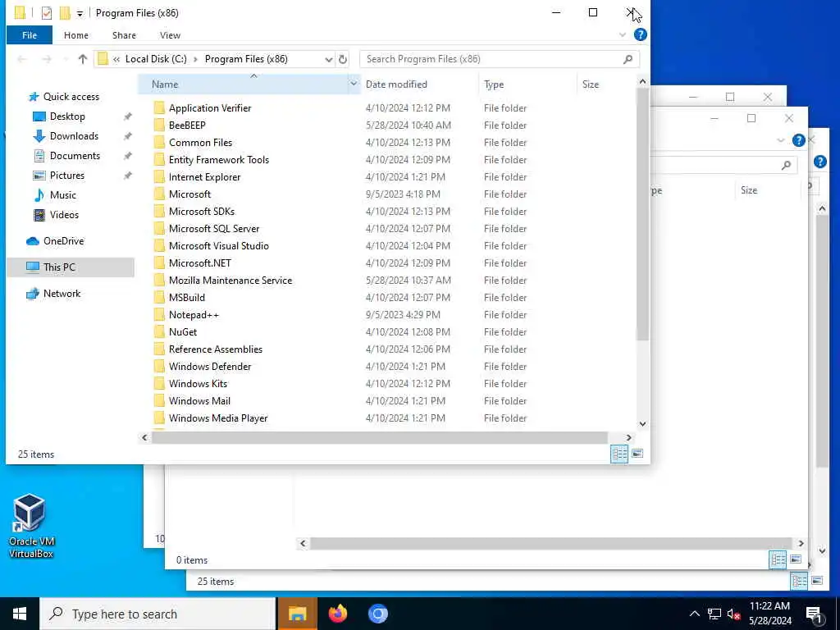Switch to Details view icon in front window
Screen dimensions: 840x630
(619, 454)
